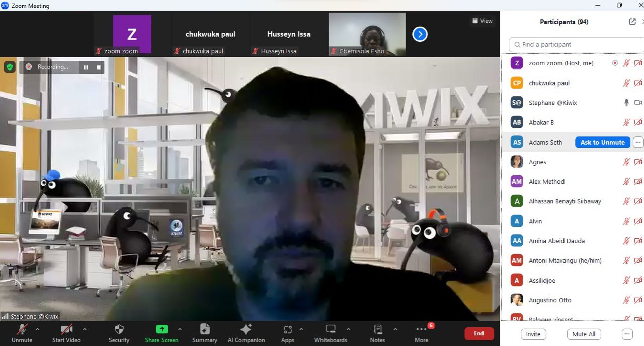Pause the recording

coord(86,67)
